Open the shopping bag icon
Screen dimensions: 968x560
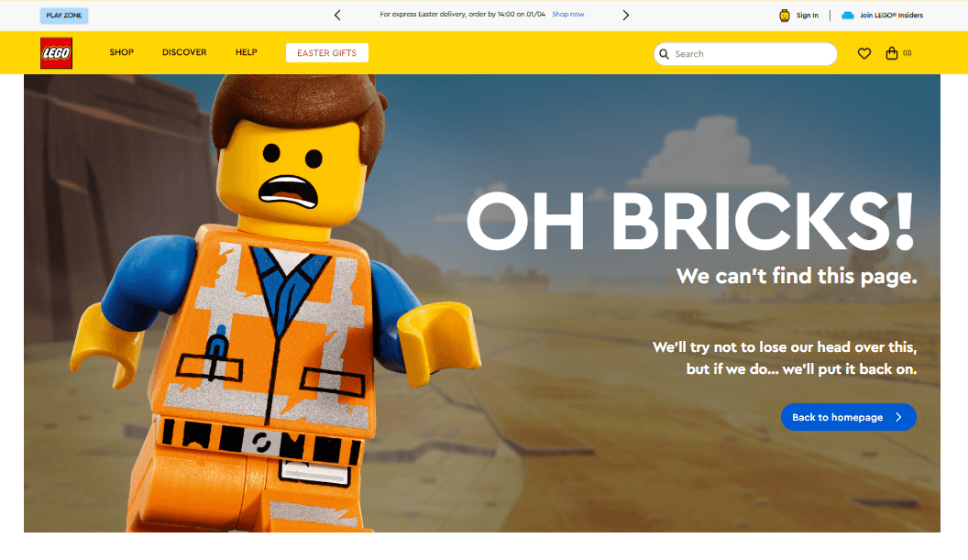pos(891,53)
